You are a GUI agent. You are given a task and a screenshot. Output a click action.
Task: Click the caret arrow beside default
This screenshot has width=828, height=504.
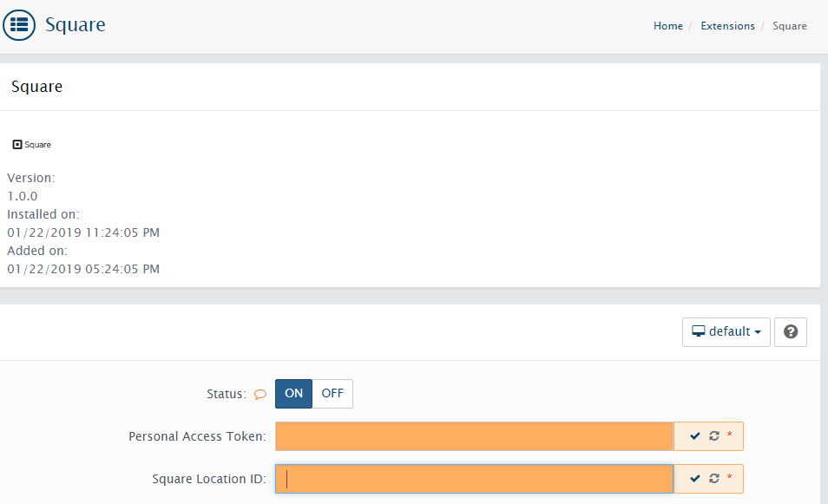point(758,332)
